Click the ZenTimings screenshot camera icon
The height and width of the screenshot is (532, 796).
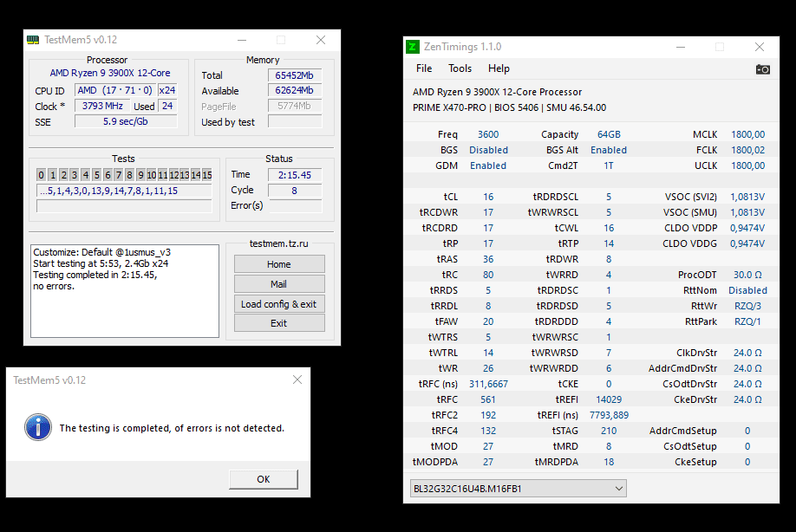point(762,69)
